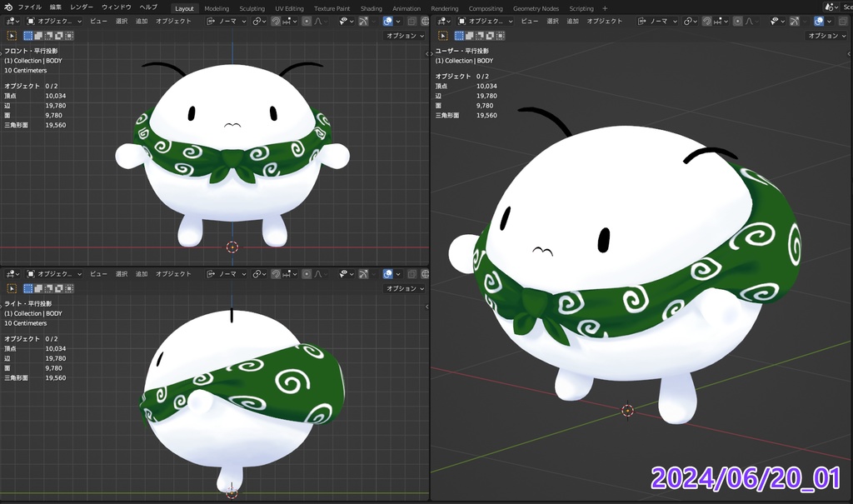Image resolution: width=853 pixels, height=504 pixels.
Task: Open object mode dropdown in front view
Action: tap(54, 21)
